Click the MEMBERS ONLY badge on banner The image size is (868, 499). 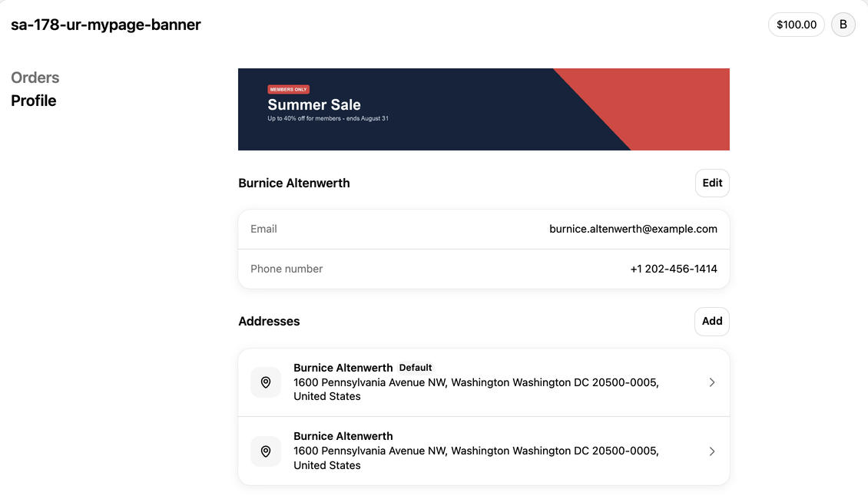(x=288, y=89)
